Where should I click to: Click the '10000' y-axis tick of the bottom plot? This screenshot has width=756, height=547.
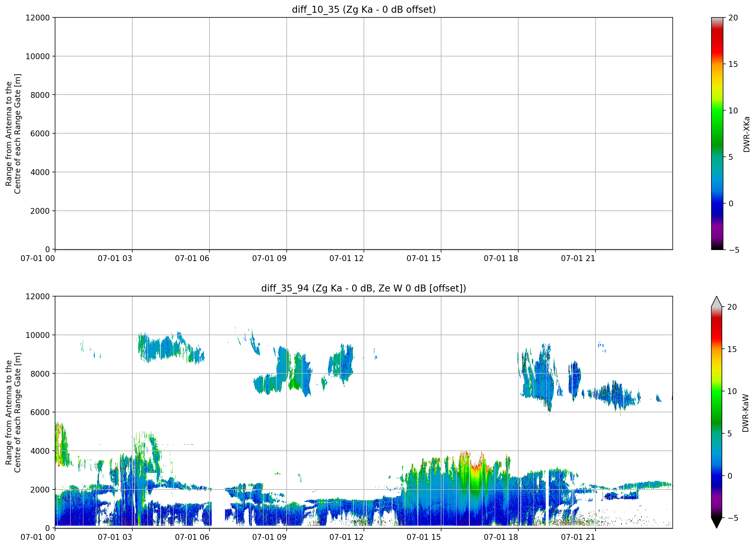[38, 335]
